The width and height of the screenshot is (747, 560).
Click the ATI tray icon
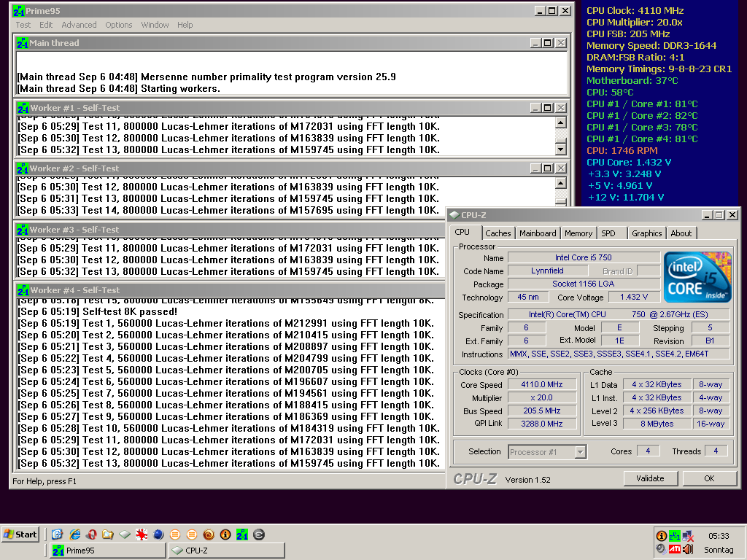[675, 549]
